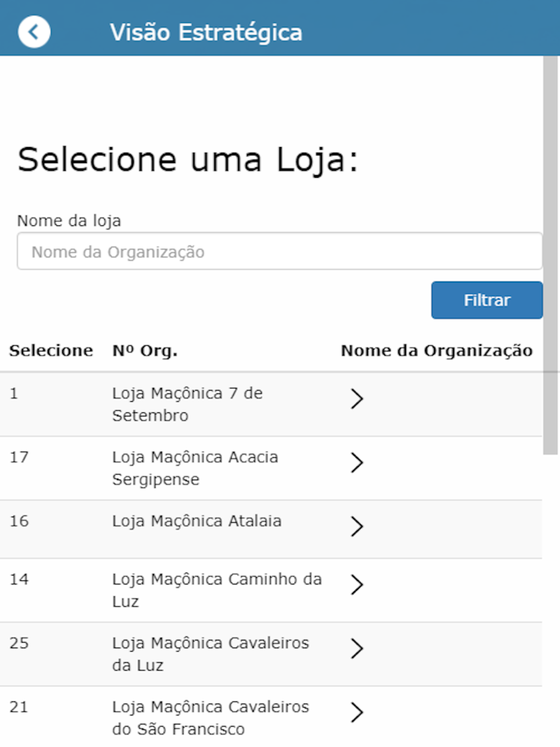Click the Filtrar button
This screenshot has height=747, width=560.
pyautogui.click(x=487, y=300)
